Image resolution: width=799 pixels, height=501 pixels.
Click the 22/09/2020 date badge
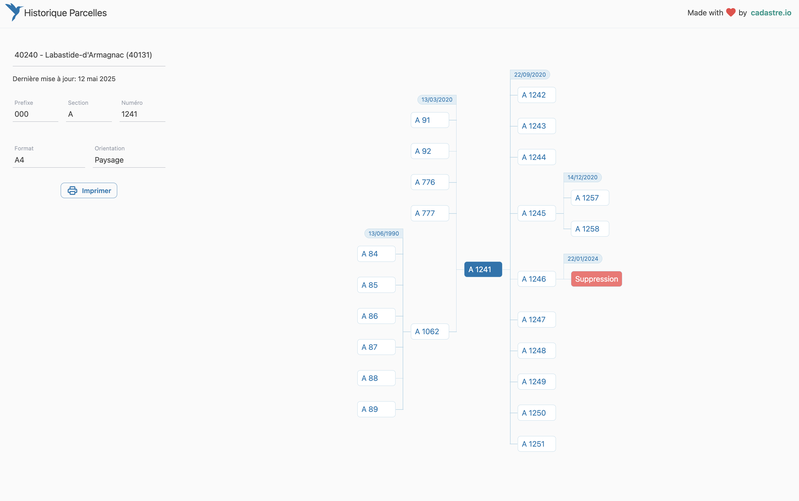pos(530,75)
